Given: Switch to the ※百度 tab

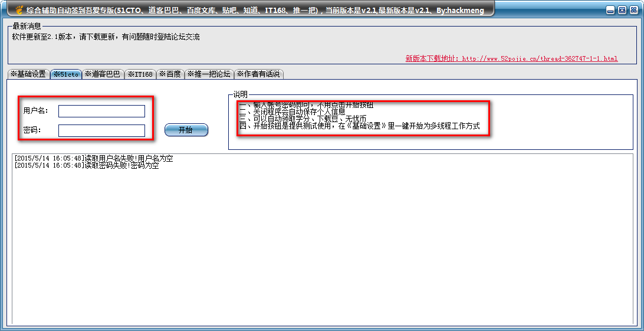Looking at the screenshot, I should 170,74.
